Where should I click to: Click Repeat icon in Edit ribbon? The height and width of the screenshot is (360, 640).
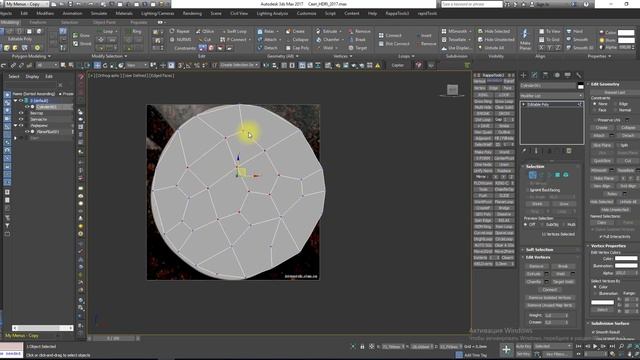coord(180,31)
